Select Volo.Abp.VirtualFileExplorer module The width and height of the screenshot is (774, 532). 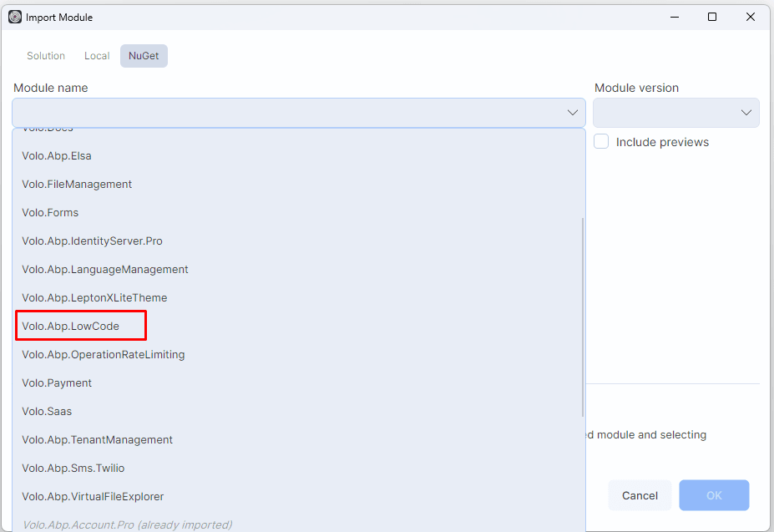tap(299, 497)
